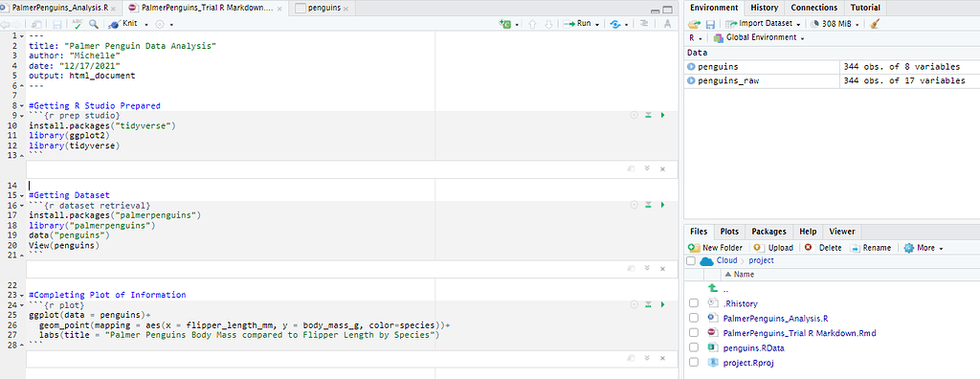Switch to the Packages tab
This screenshot has width=980, height=379.
[x=768, y=232]
